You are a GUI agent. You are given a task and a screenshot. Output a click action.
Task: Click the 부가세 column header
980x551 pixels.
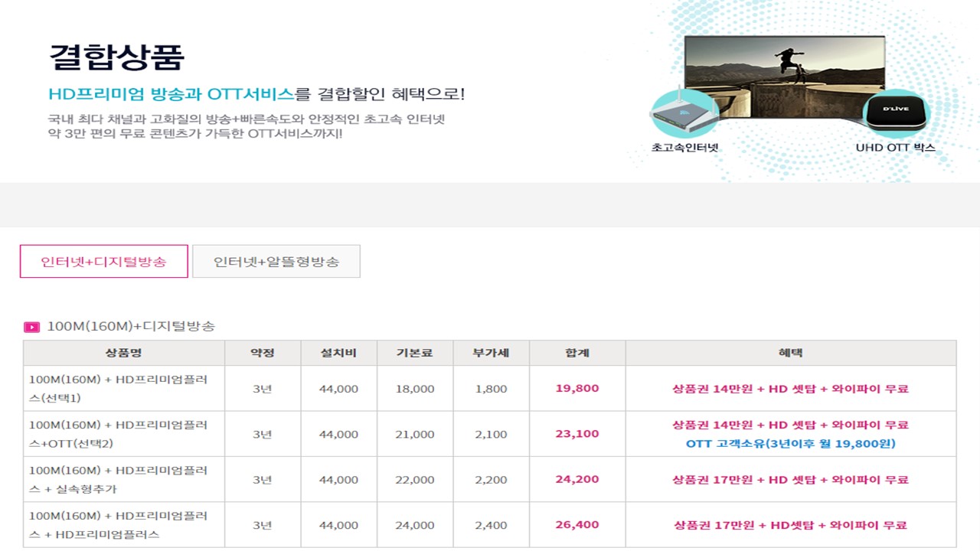pyautogui.click(x=491, y=353)
